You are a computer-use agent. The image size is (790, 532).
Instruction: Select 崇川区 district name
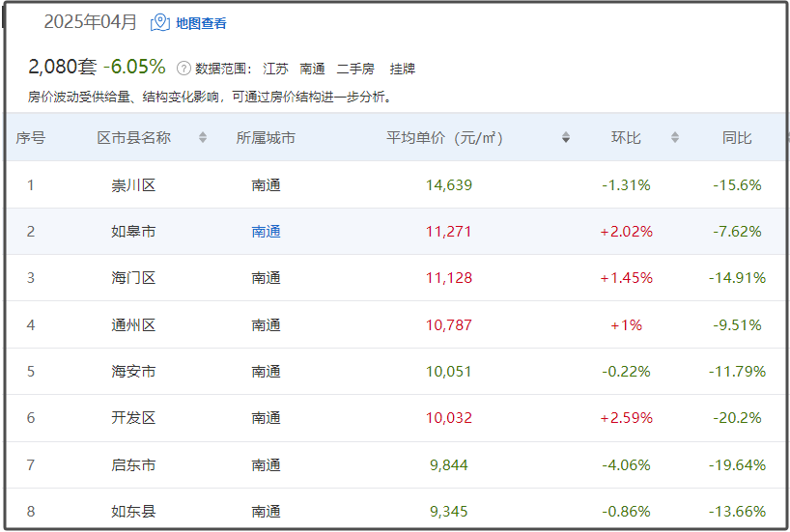pyautogui.click(x=133, y=185)
